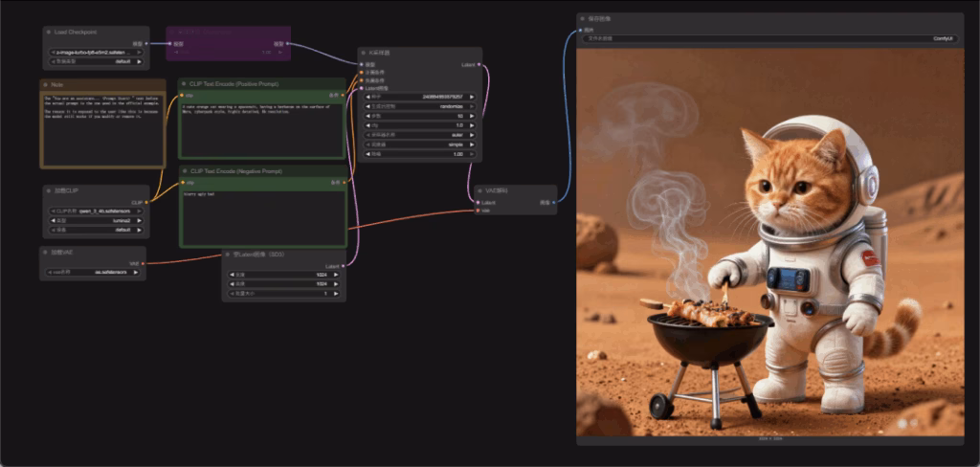Increase the steps value of 10 with right arrow

coord(473,116)
